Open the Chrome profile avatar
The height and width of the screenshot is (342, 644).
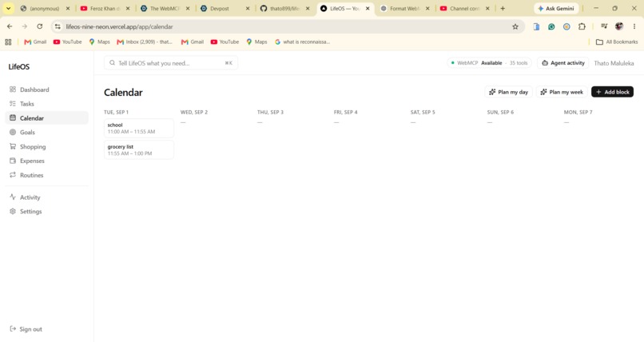pos(619,26)
